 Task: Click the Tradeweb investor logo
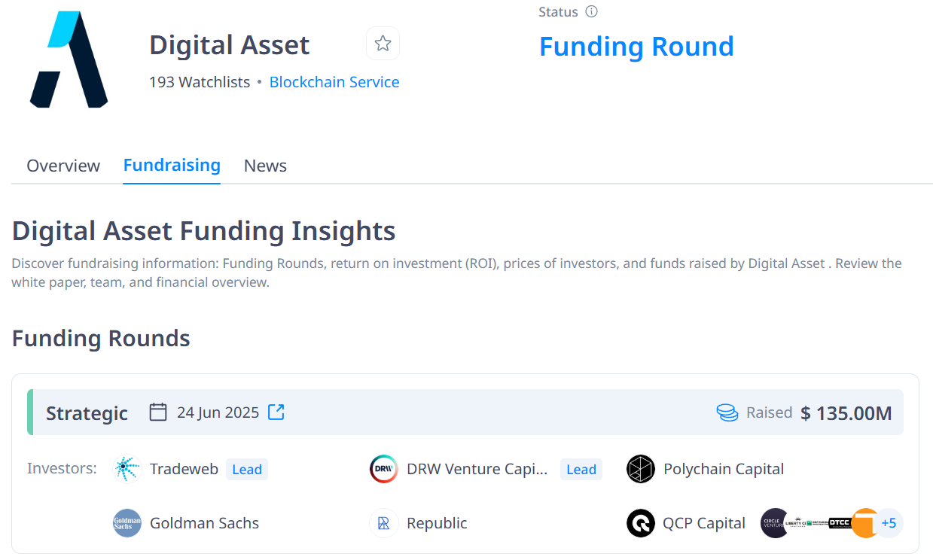click(x=127, y=469)
